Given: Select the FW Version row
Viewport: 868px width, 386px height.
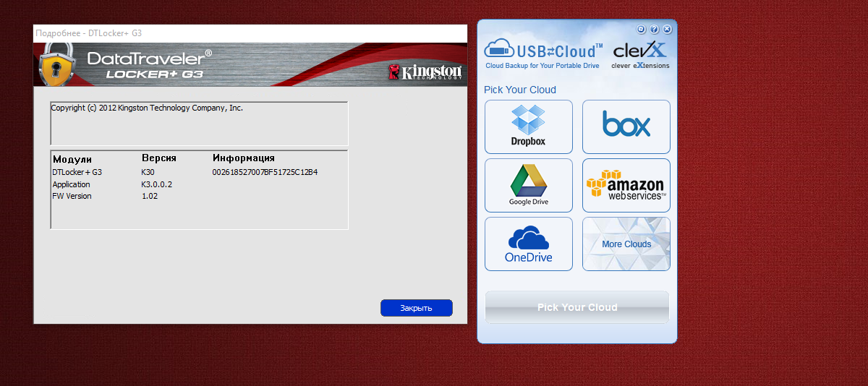Looking at the screenshot, I should tap(104, 196).
